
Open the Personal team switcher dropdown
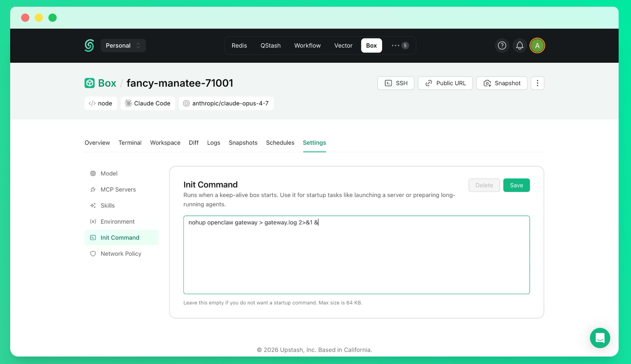point(123,45)
